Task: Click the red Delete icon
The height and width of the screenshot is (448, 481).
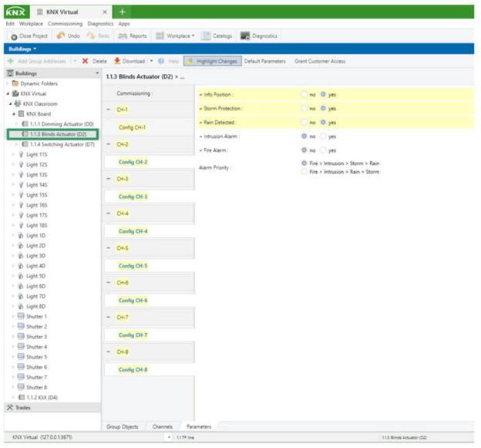Action: 85,61
